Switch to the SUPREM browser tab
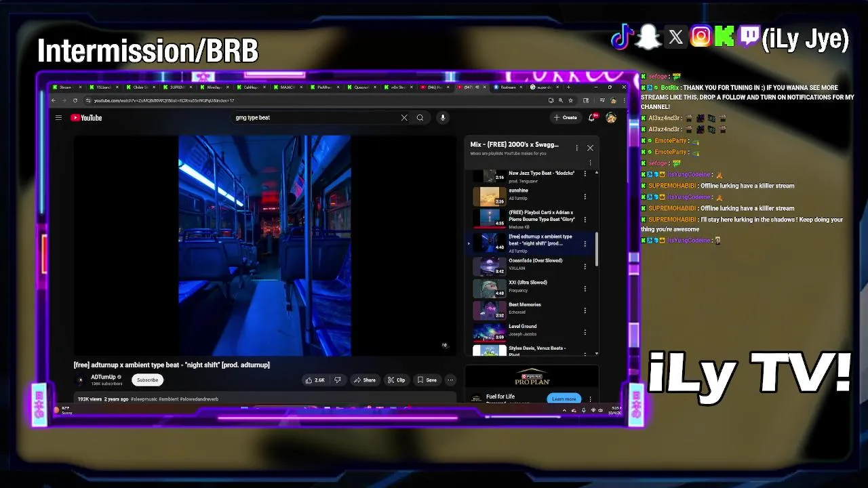Viewport: 868px width, 488px height. point(178,87)
